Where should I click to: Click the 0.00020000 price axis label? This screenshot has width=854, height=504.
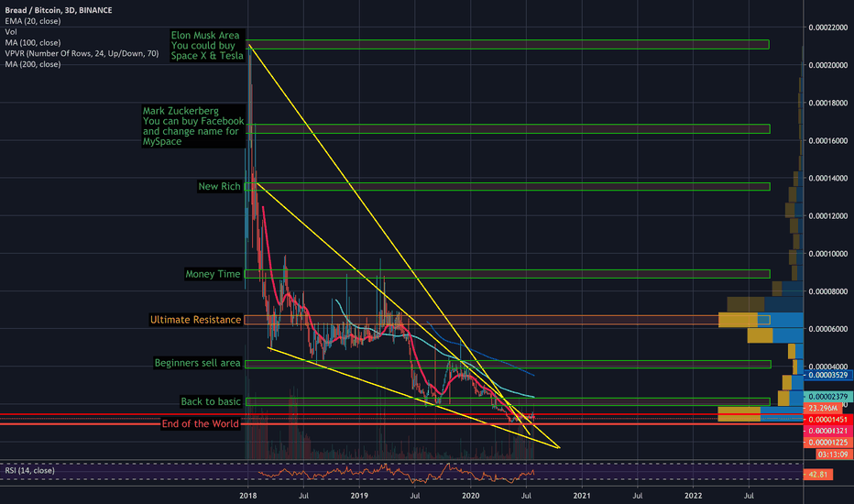[827, 65]
